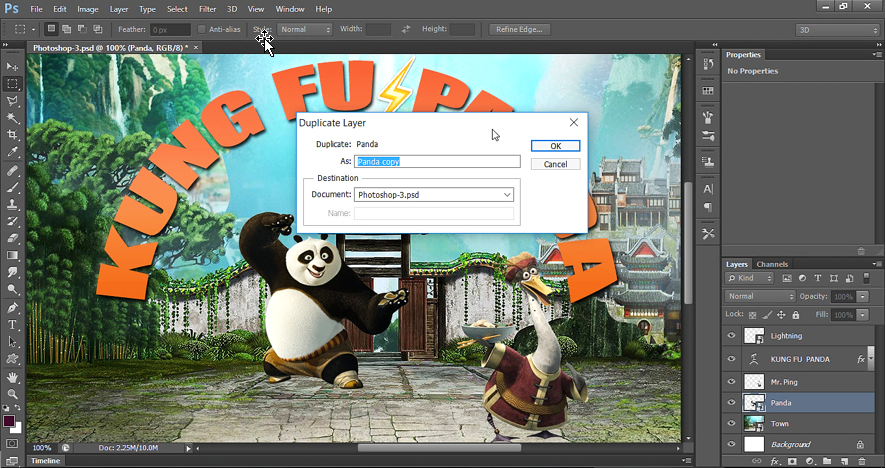Toggle Lock all for the layer
Image resolution: width=886 pixels, height=469 pixels.
[x=796, y=315]
